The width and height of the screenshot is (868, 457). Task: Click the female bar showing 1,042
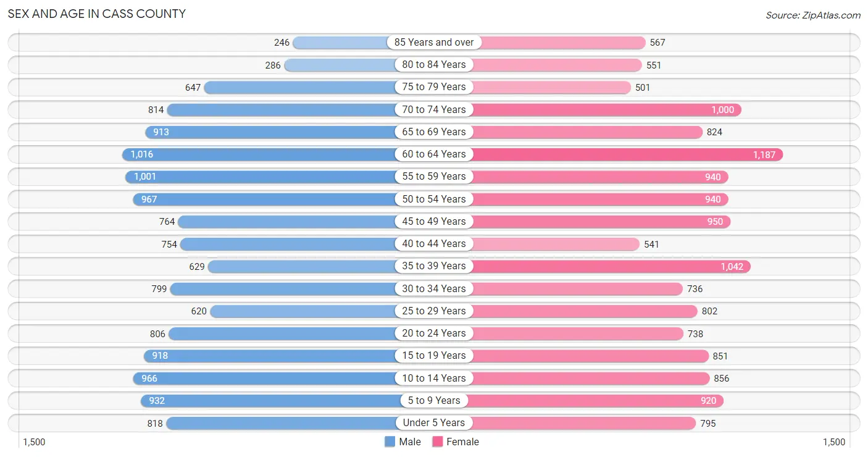(593, 266)
